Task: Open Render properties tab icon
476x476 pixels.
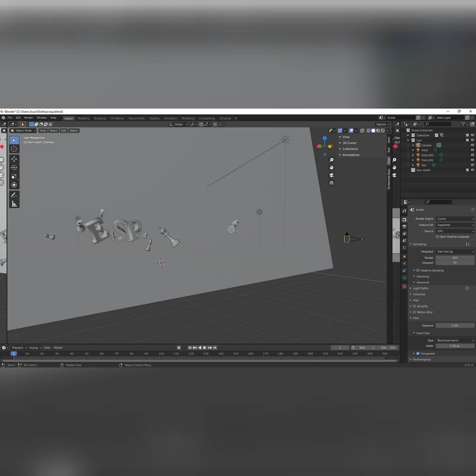Action: coord(404,219)
